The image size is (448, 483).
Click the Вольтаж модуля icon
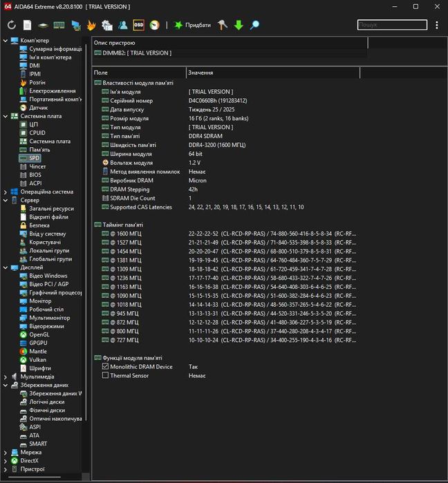click(x=105, y=162)
